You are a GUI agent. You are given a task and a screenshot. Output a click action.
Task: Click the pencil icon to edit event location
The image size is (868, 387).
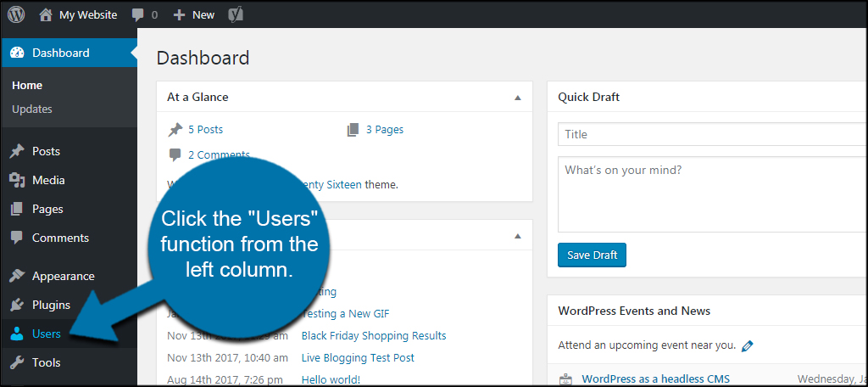point(748,346)
